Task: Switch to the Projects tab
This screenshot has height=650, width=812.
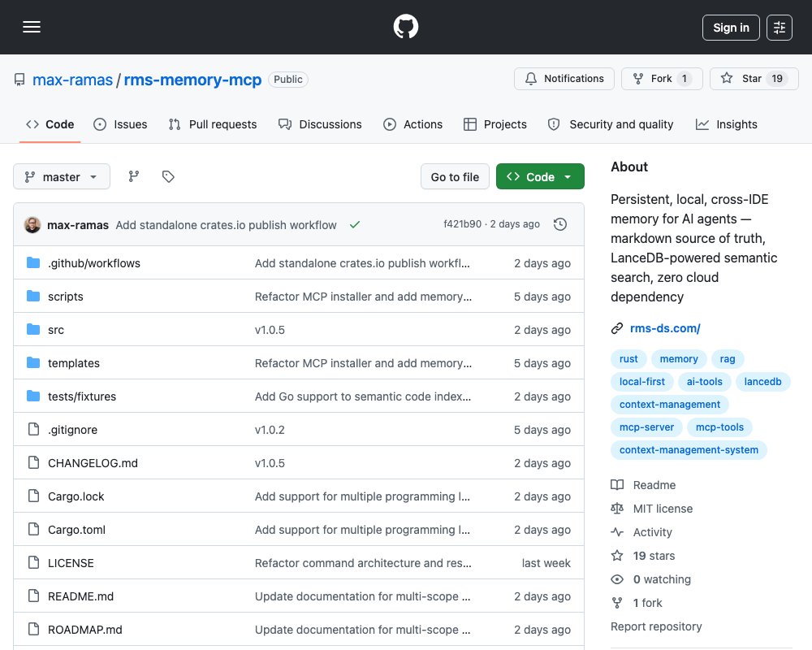Action: click(x=495, y=124)
